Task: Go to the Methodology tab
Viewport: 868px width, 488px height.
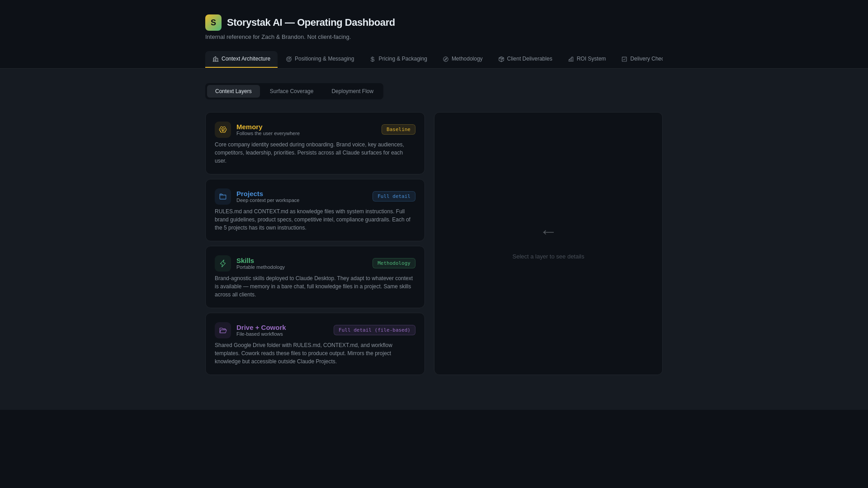Action: pyautogui.click(x=462, y=59)
